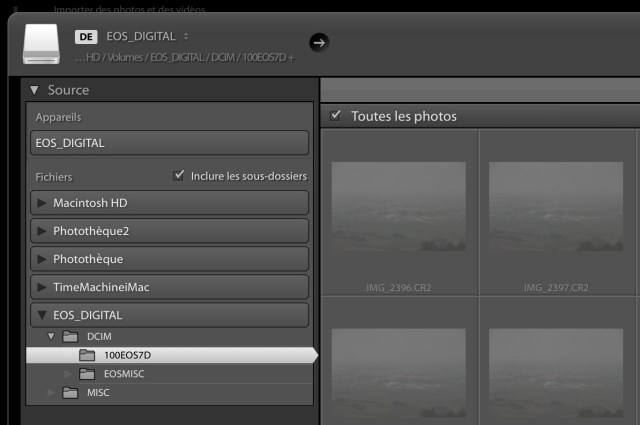Expand the Photothèque2 volume
Image resolution: width=640 pixels, height=425 pixels.
coord(42,231)
